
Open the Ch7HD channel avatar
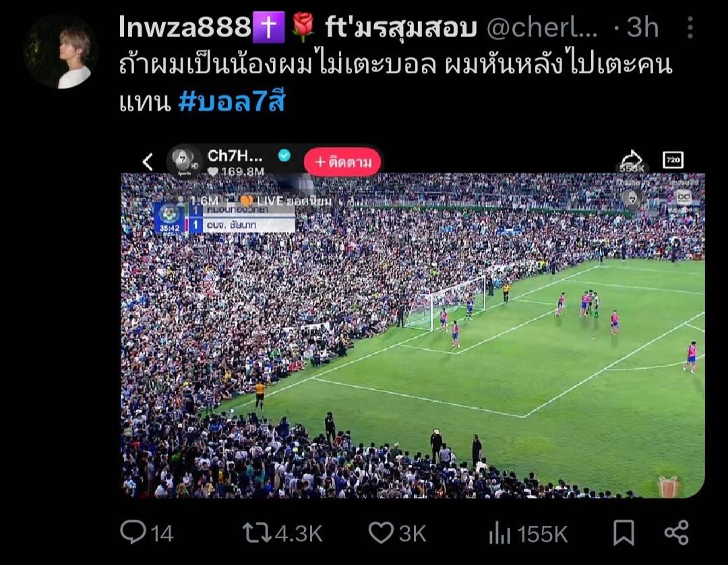coord(184,161)
